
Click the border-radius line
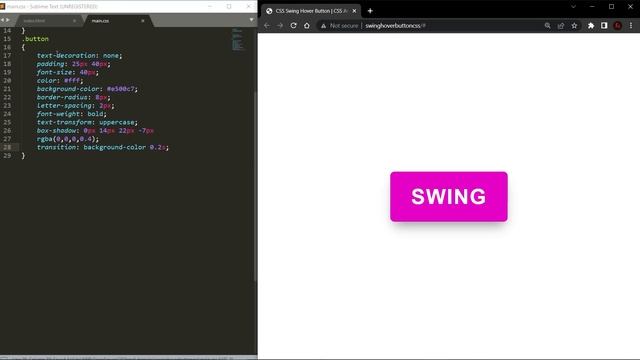click(x=73, y=97)
